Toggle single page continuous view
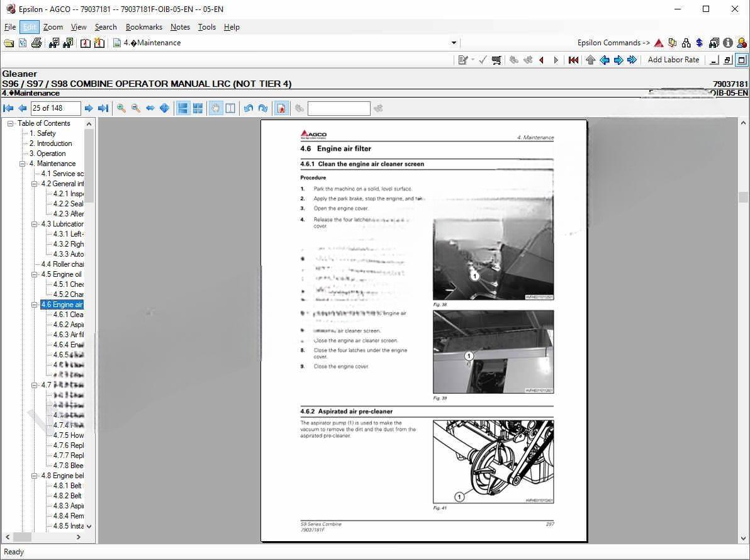The height and width of the screenshot is (560, 750). (183, 108)
